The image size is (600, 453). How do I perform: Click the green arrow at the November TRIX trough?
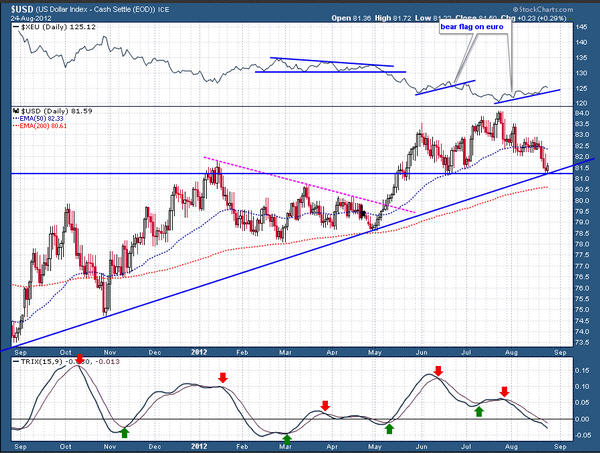(124, 432)
